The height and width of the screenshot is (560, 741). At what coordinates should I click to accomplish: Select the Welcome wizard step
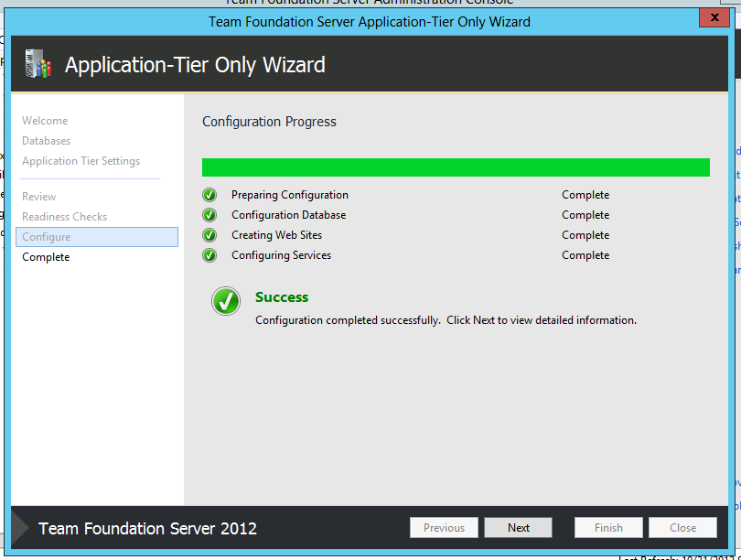tap(45, 121)
